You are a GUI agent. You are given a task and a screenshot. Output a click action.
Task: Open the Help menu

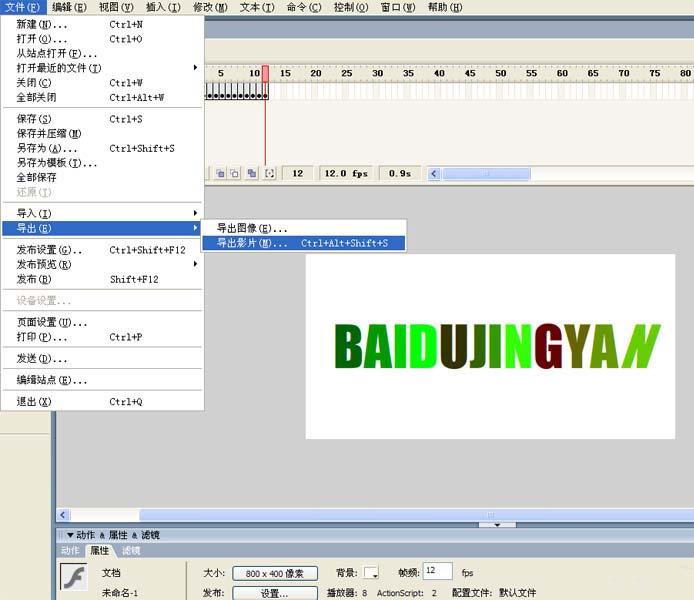(445, 7)
